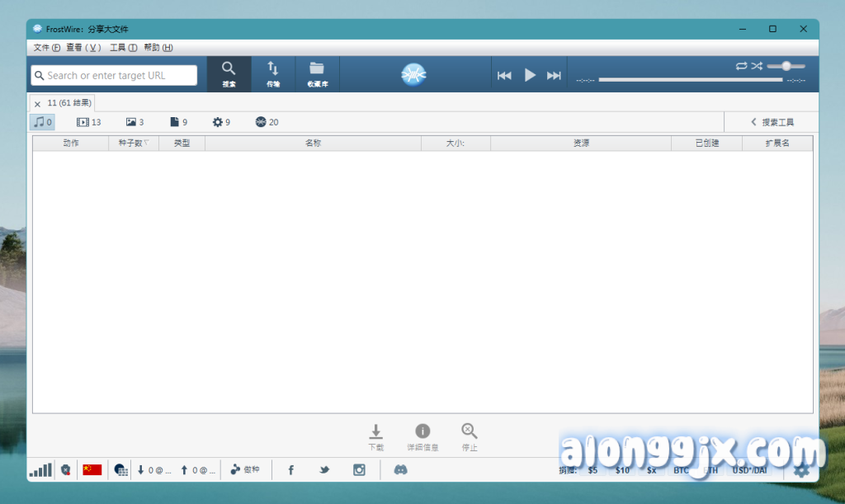Open the Transfers view in the toolbar
The height and width of the screenshot is (504, 845).
pyautogui.click(x=273, y=73)
